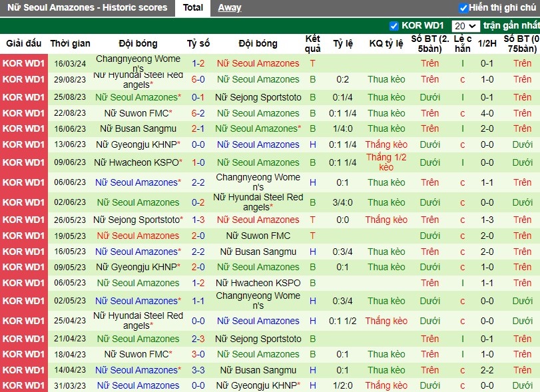Select the date 26/05/23
The height and width of the screenshot is (392, 540).
point(70,220)
